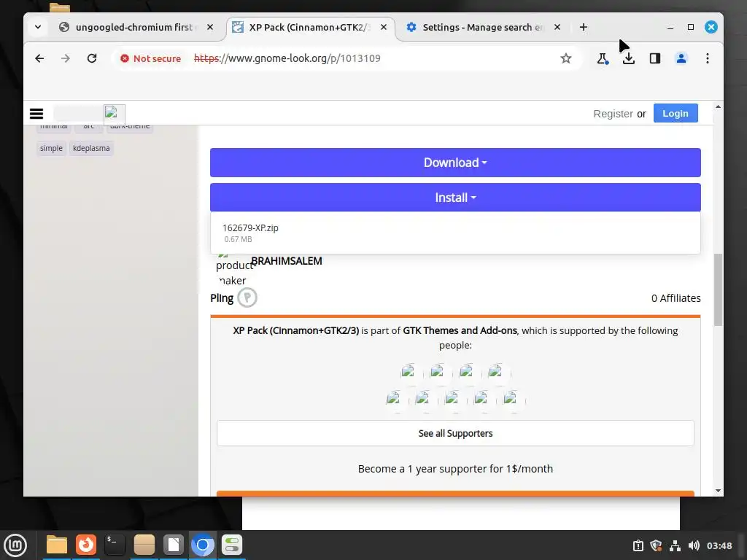The height and width of the screenshot is (560, 747).
Task: Close the Settings tab
Action: coord(557,27)
